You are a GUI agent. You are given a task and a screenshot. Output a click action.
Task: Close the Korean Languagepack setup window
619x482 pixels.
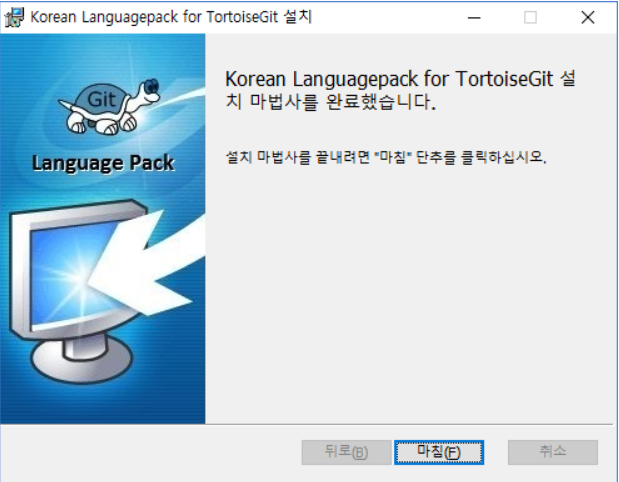[588, 17]
